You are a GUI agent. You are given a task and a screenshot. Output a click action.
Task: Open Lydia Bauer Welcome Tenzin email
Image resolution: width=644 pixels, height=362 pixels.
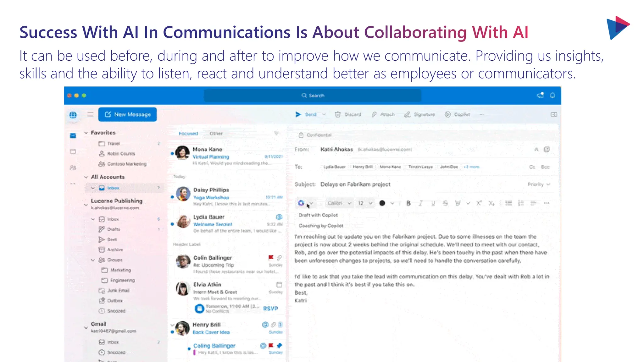[x=227, y=224]
